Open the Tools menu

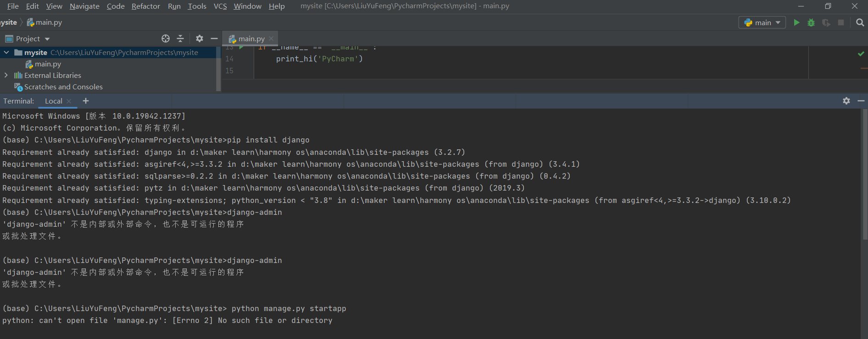(197, 6)
